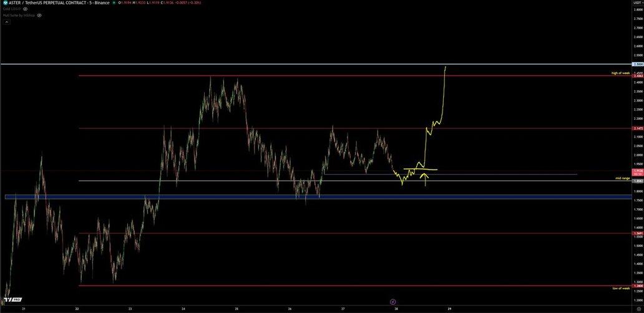Select the 'low of week' line label
This screenshot has height=313, width=644.
tap(621, 288)
